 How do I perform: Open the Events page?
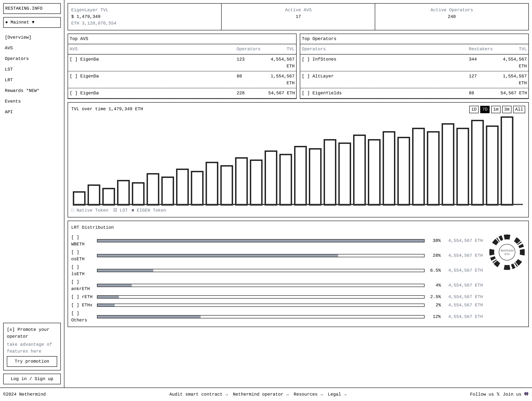point(13,101)
